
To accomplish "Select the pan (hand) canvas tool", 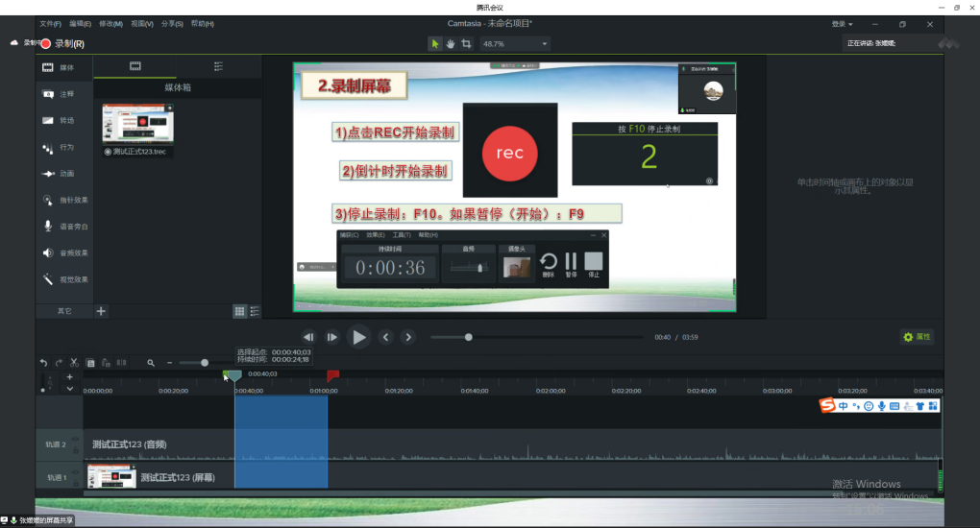I will click(x=451, y=44).
